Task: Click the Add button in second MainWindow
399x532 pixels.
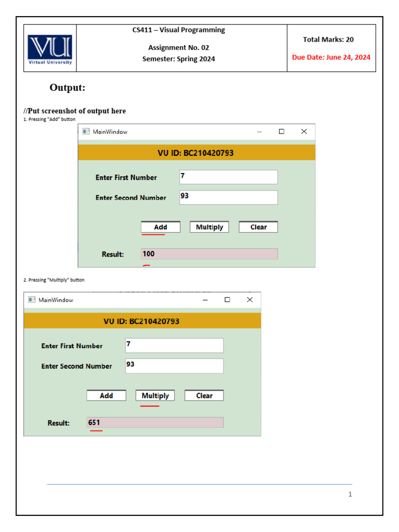Action: 106,395
